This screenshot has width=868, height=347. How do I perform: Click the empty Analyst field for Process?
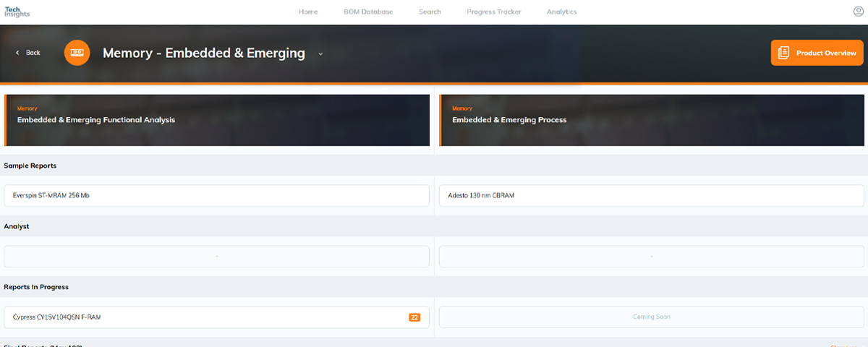coord(652,257)
